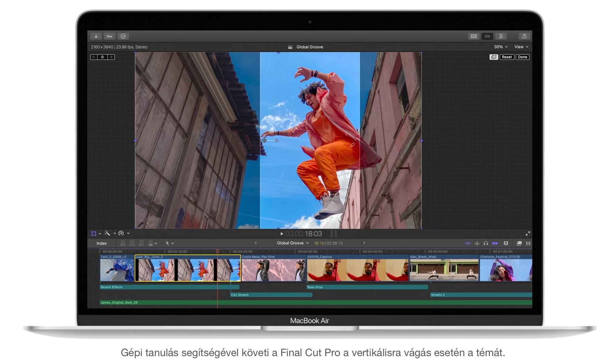Add keyframe with the diamond button
The width and height of the screenshot is (607, 364).
103,57
